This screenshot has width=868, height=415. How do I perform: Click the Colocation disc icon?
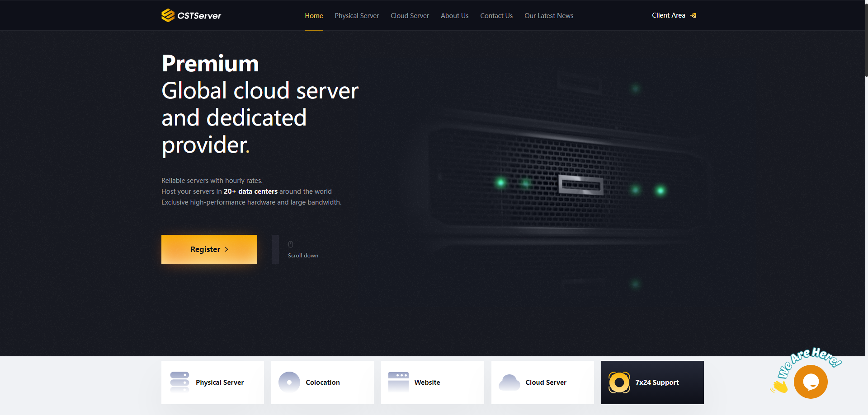click(x=289, y=382)
